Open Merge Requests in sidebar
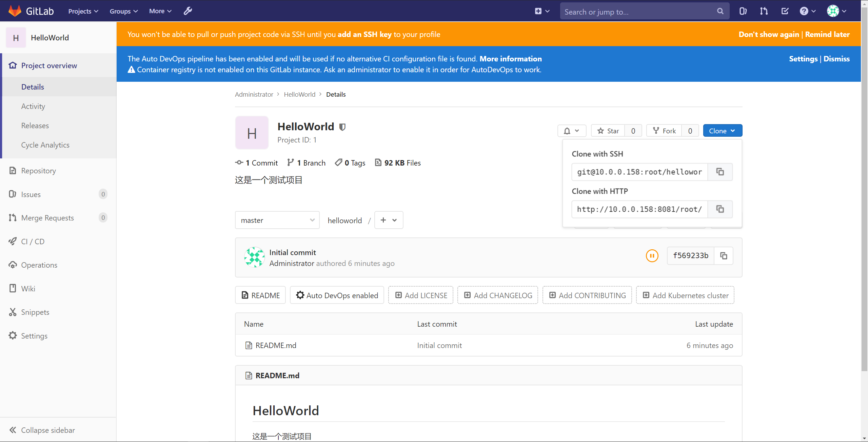 (47, 218)
